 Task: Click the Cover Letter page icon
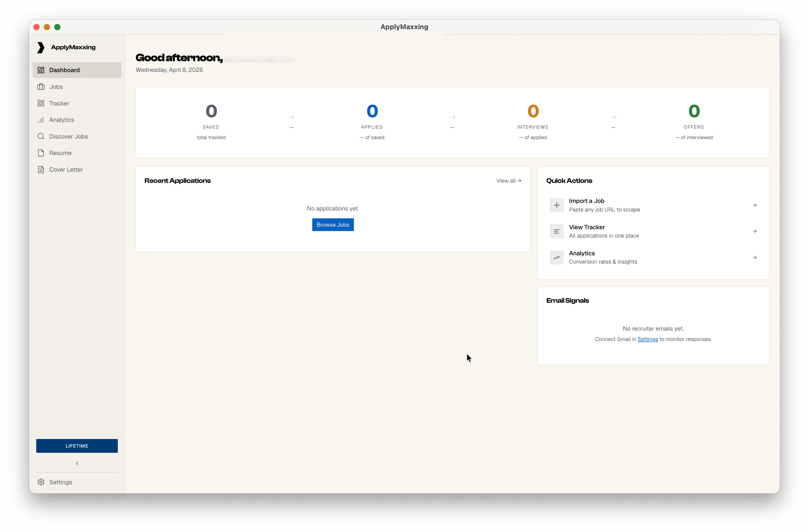41,170
